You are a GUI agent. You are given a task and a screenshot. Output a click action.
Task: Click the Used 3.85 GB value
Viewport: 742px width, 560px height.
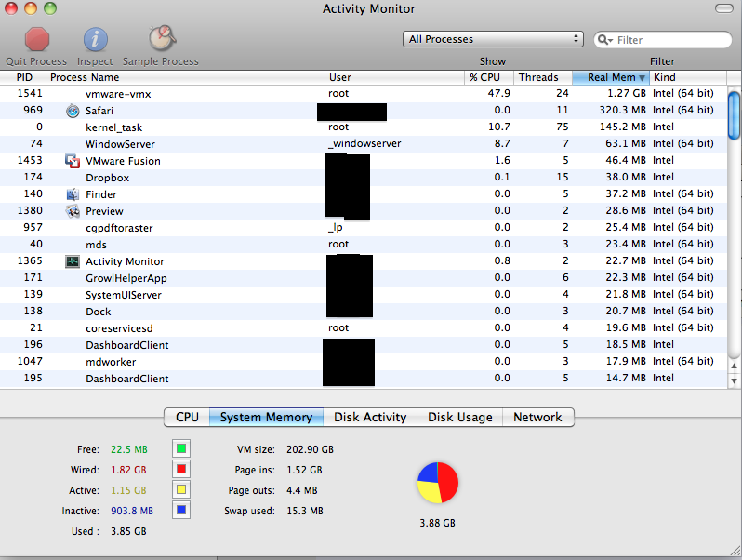click(128, 531)
